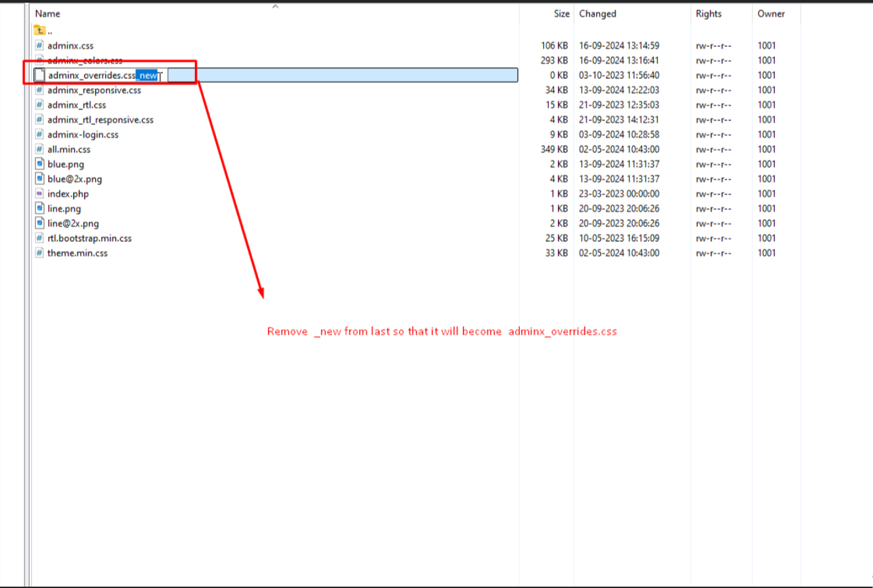This screenshot has height=588, width=873.
Task: Select the adminx-login.css file name
Action: pyautogui.click(x=83, y=134)
